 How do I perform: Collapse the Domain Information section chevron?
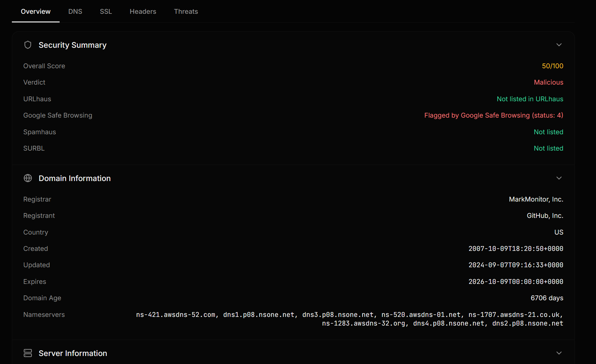[x=559, y=178]
